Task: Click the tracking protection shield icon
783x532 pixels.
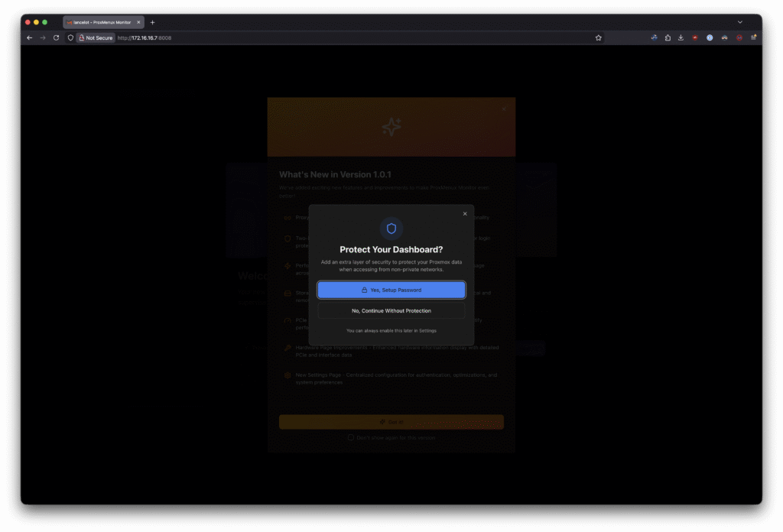Action: (70, 37)
